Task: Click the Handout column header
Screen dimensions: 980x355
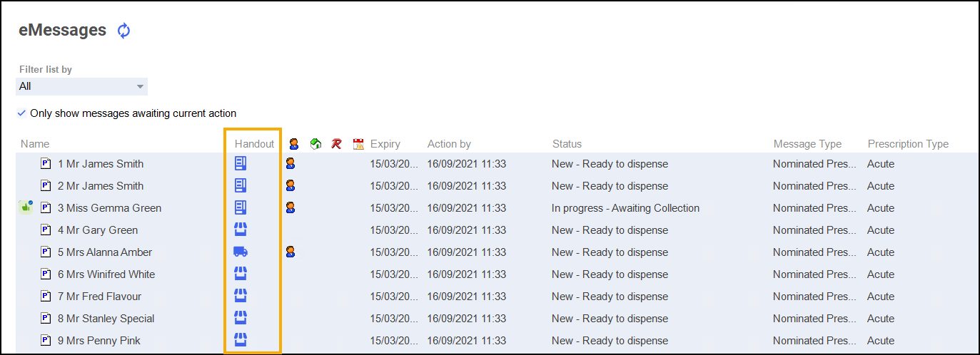Action: click(254, 144)
